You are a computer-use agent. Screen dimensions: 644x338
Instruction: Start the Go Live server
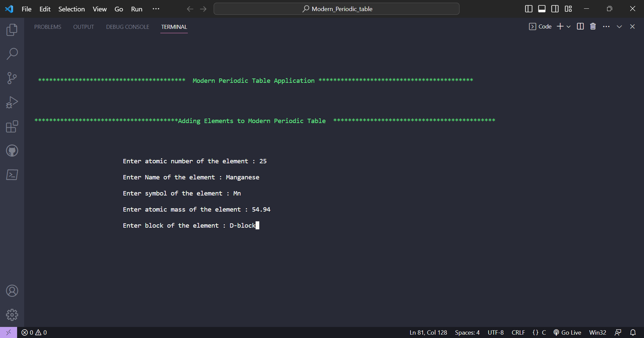coord(567,332)
